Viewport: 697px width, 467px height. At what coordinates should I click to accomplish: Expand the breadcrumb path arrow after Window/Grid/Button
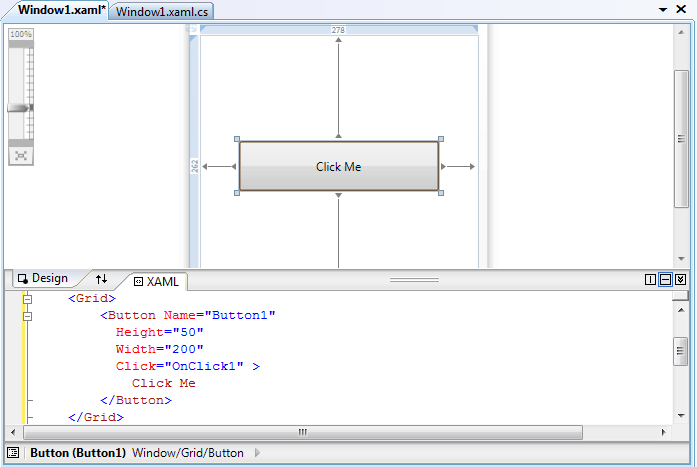tap(257, 453)
